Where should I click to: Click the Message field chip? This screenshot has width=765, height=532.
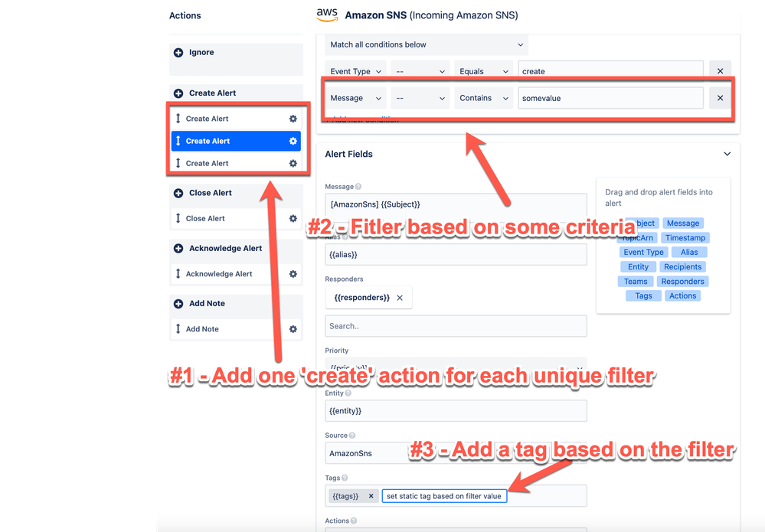click(x=682, y=224)
